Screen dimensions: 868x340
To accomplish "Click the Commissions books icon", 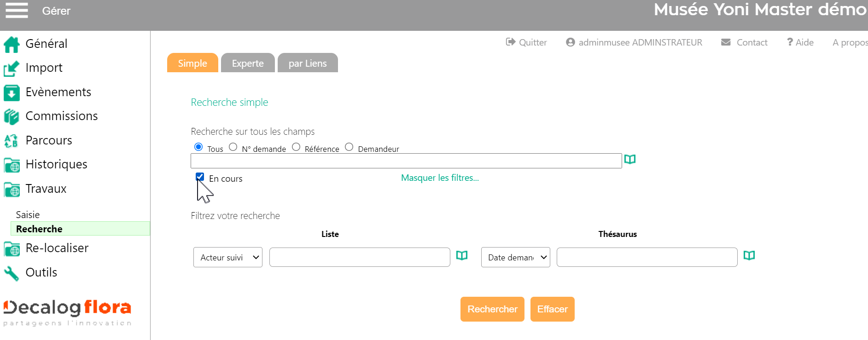I will [12, 117].
